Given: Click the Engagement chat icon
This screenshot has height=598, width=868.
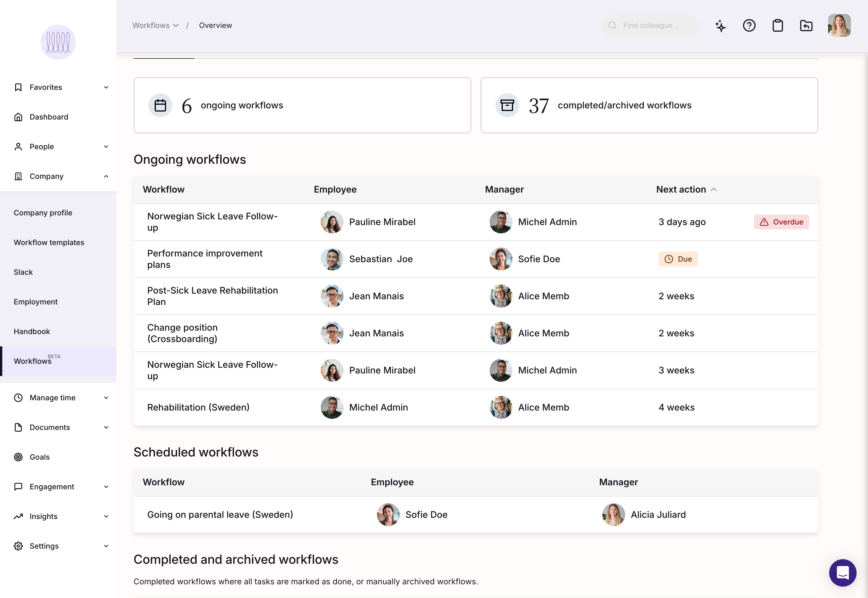Looking at the screenshot, I should [x=18, y=486].
